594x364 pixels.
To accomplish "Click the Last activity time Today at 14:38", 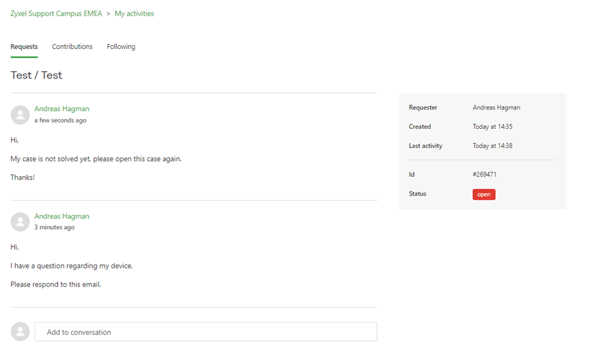I will 492,146.
